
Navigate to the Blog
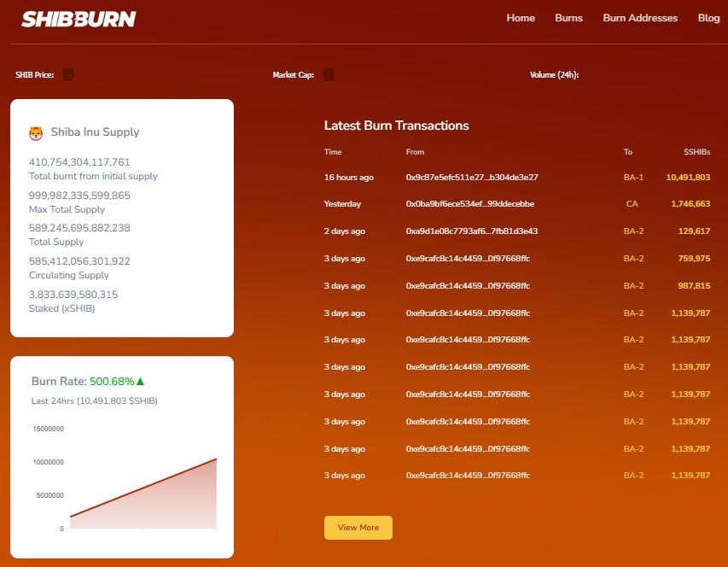(x=708, y=18)
